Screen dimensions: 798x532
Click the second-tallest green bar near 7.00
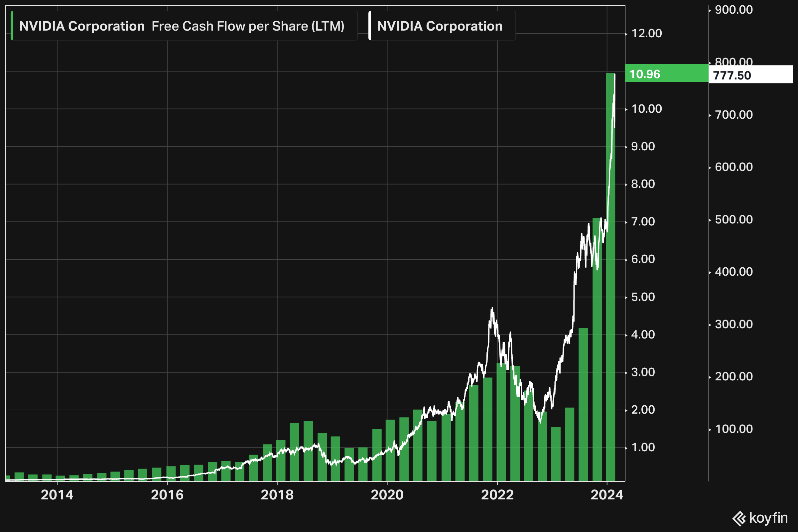[x=597, y=349]
